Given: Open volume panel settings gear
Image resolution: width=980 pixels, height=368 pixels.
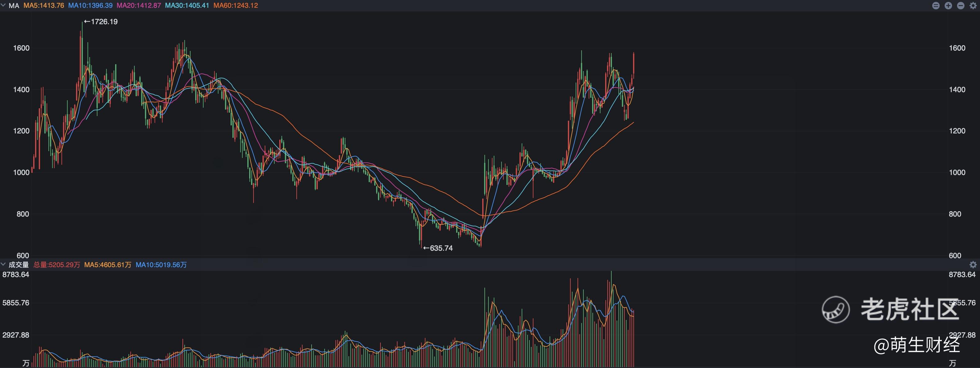Looking at the screenshot, I should pos(973,264).
